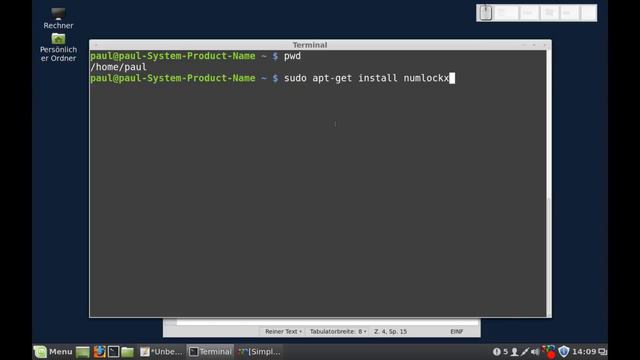Open the volume speaker icon in the tray
The width and height of the screenshot is (640, 360).
[x=535, y=351]
